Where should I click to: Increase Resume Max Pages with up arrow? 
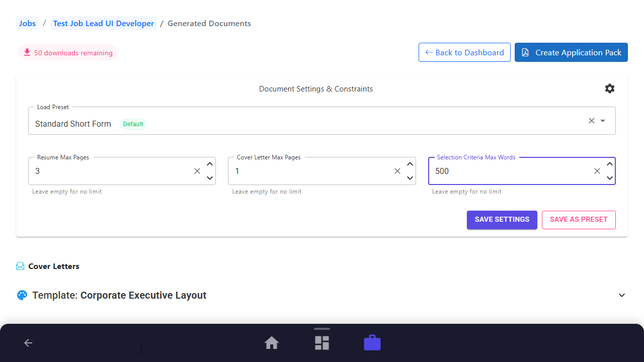coord(210,164)
